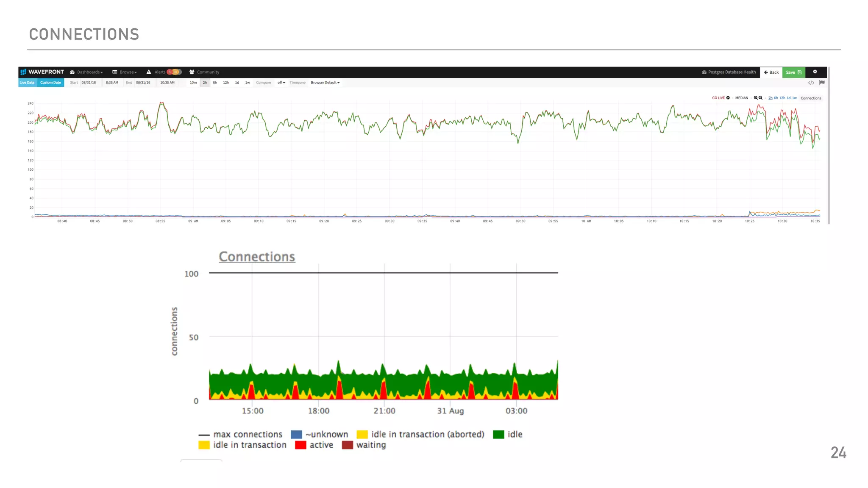Click the green idle legend swatch

[x=498, y=434]
